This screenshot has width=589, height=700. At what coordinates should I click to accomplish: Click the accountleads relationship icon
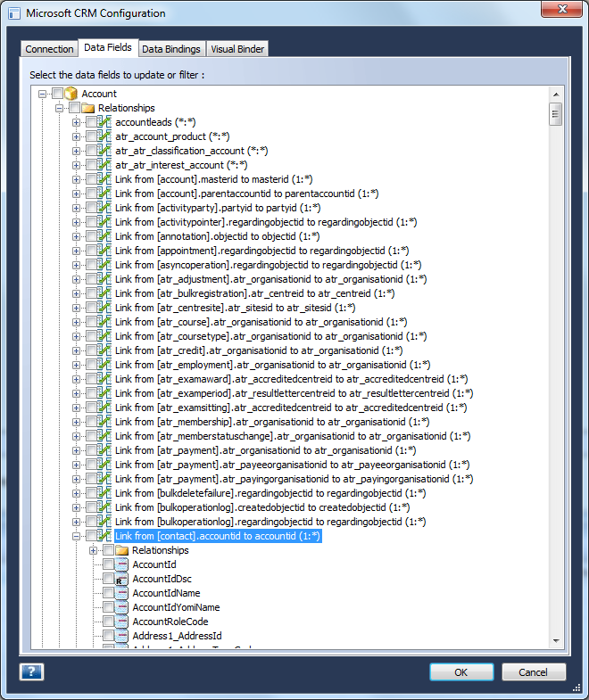(105, 122)
